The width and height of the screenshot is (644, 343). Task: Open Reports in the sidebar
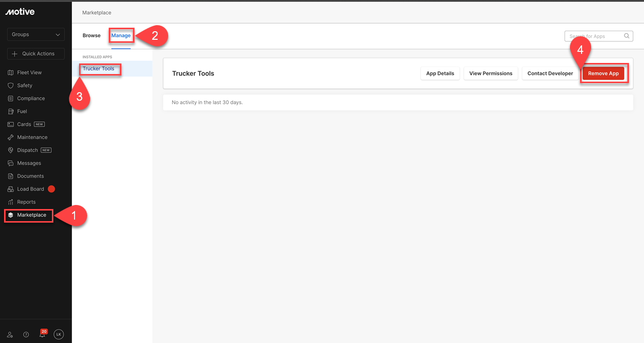(x=26, y=202)
